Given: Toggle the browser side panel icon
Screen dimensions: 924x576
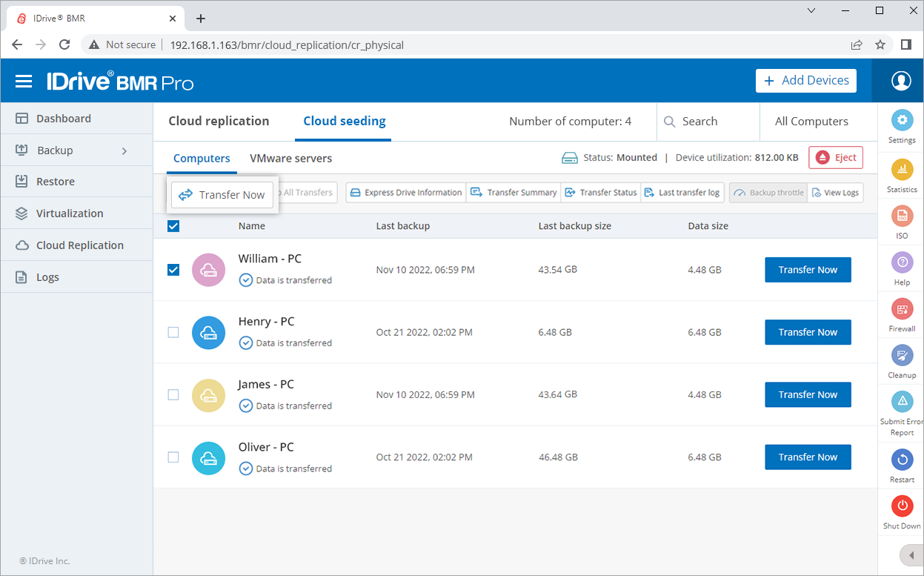Looking at the screenshot, I should click(x=905, y=44).
